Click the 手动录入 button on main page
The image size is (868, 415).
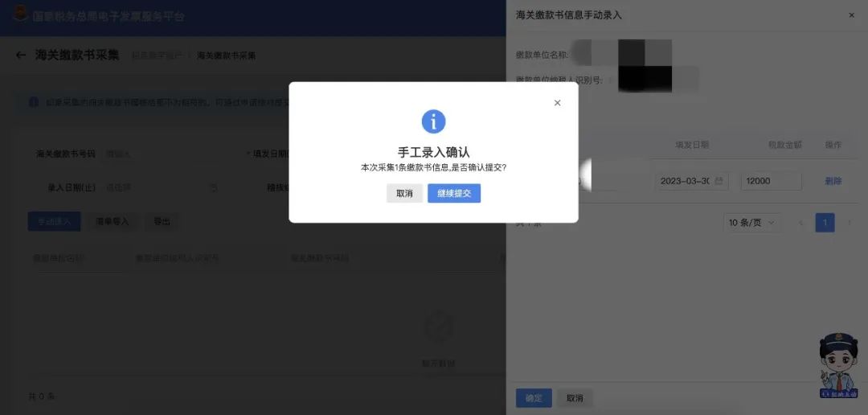pyautogui.click(x=55, y=222)
